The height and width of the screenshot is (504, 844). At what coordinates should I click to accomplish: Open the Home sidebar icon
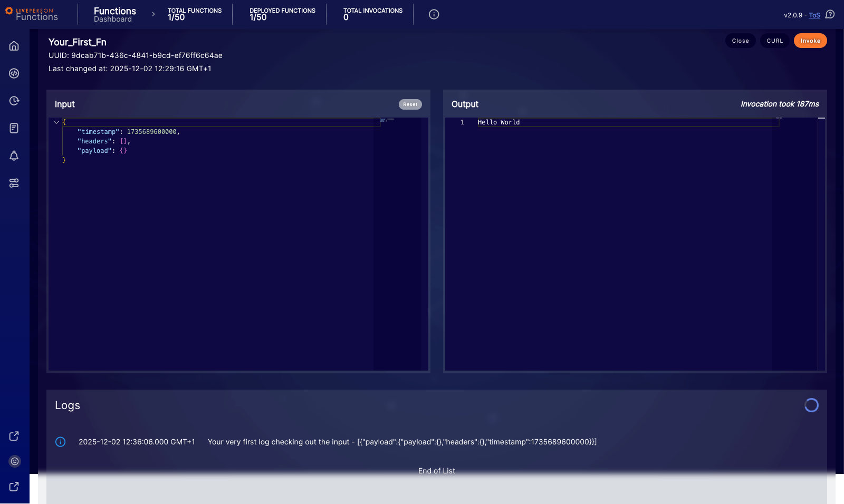14,46
